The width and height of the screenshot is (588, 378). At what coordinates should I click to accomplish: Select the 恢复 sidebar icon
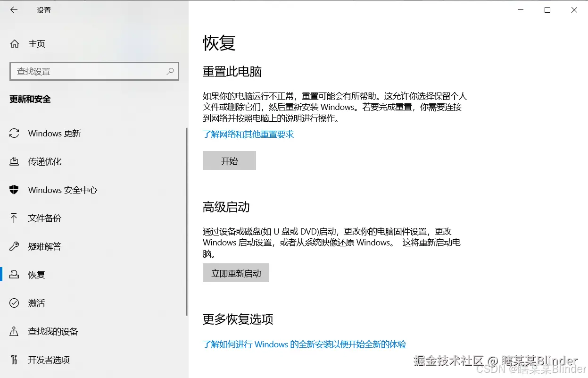(x=14, y=275)
